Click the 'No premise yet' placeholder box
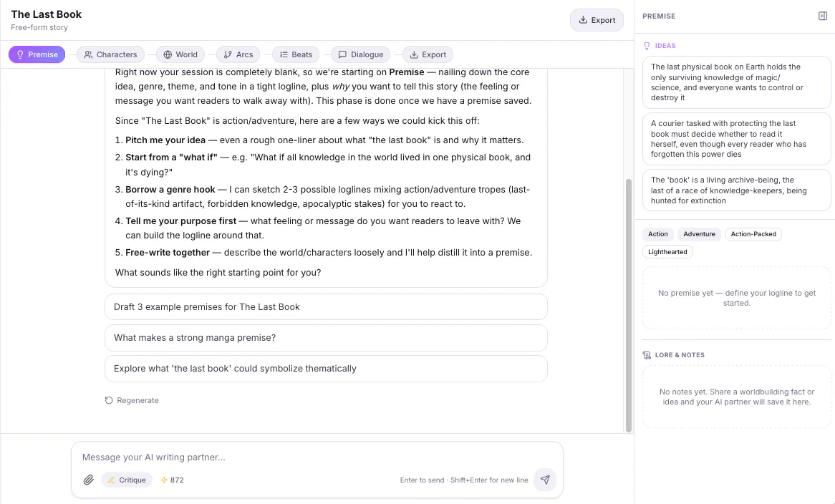This screenshot has height=504, width=835. click(736, 298)
